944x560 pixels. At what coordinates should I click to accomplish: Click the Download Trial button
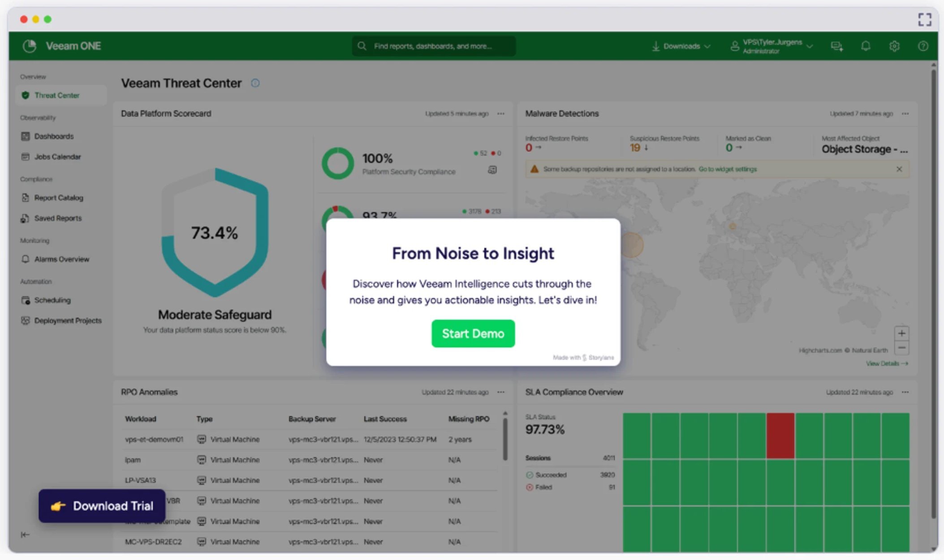[102, 506]
